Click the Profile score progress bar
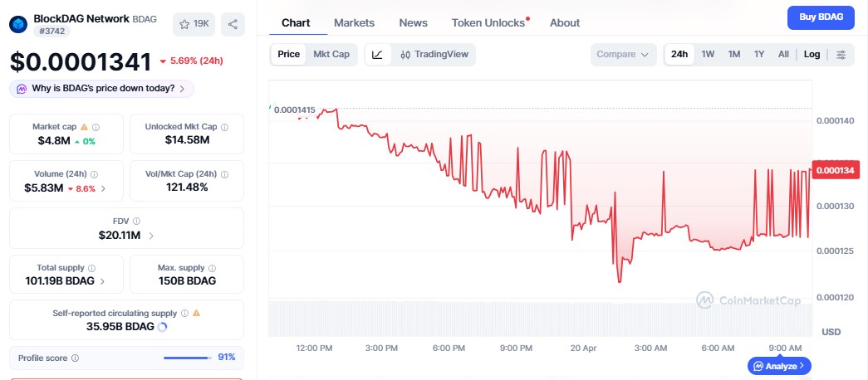Image resolution: width=868 pixels, height=380 pixels. point(187,358)
